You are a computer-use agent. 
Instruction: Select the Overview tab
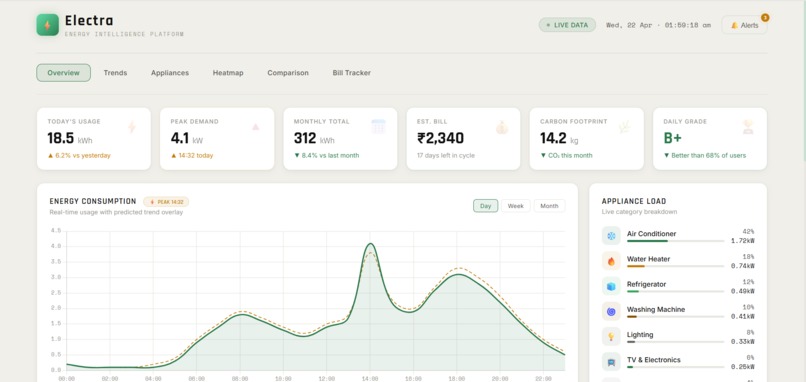point(63,72)
